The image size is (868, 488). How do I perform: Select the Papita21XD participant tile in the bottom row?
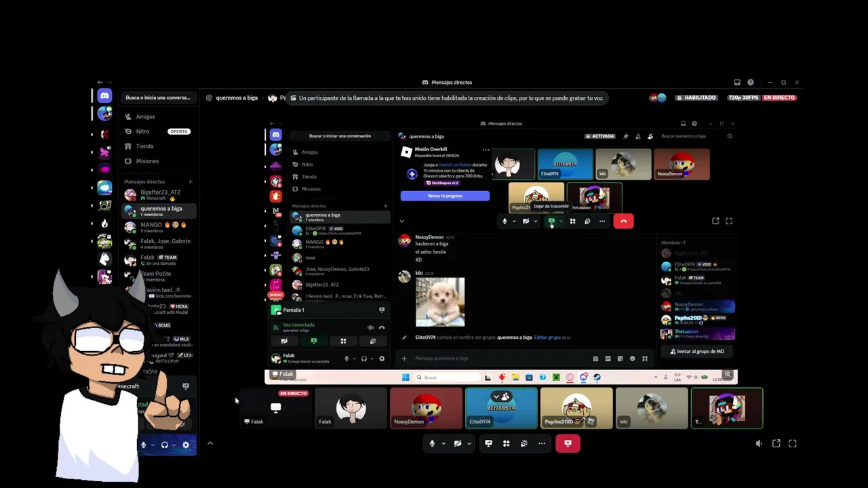point(576,408)
